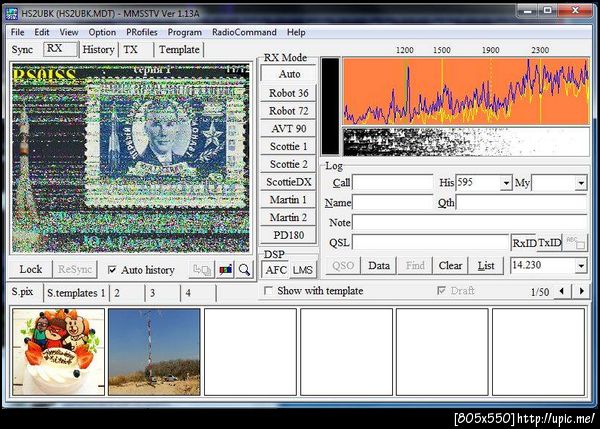
Task: Select stock templates tab 4
Action: (x=198, y=293)
